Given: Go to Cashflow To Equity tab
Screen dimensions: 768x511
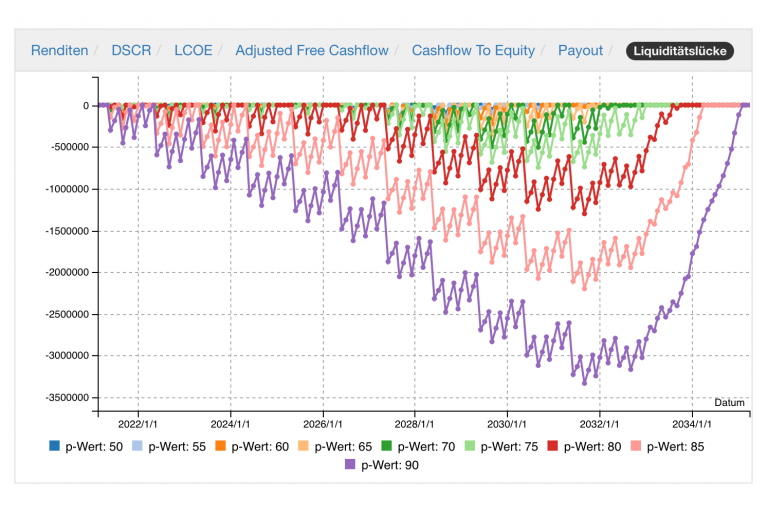Looking at the screenshot, I should coord(473,50).
